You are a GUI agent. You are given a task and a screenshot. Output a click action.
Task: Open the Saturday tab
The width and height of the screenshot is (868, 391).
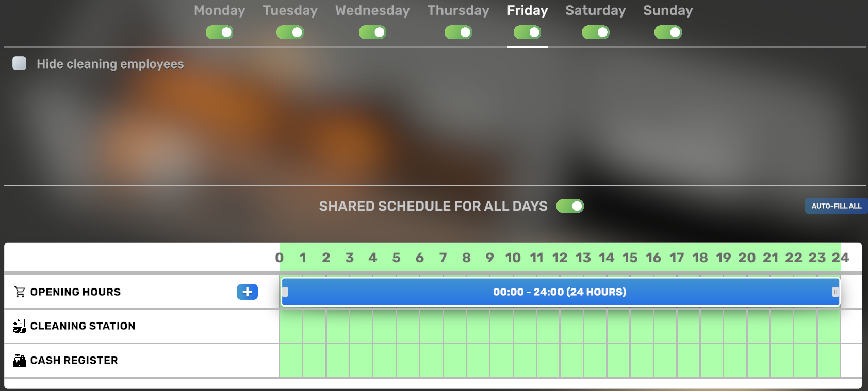click(x=596, y=11)
